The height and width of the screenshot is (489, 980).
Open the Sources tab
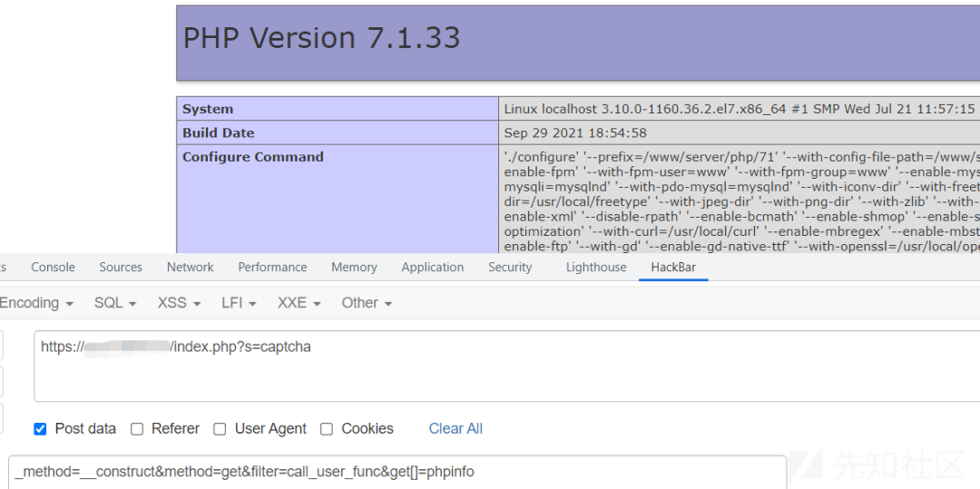pos(121,268)
